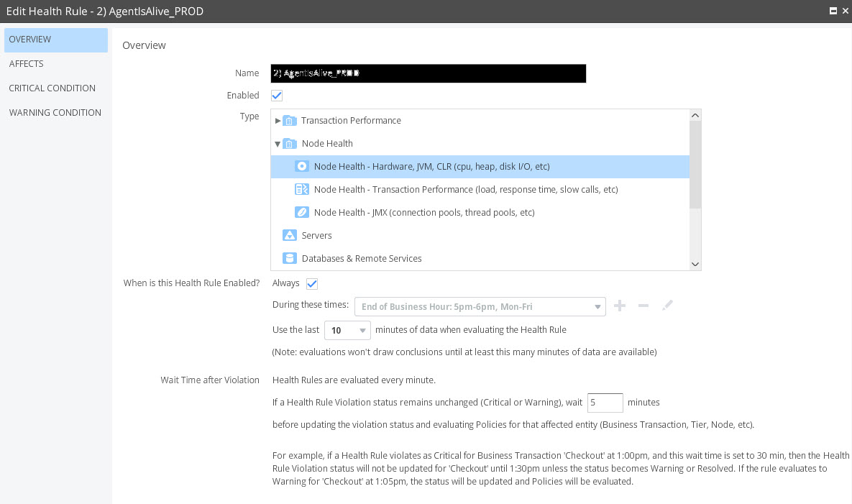Click the plus icon to add schedule

click(620, 306)
